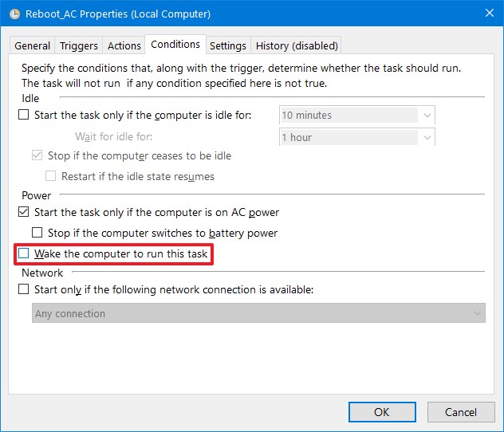Switch to the General tab
Screen dimensions: 504x432
(33, 45)
